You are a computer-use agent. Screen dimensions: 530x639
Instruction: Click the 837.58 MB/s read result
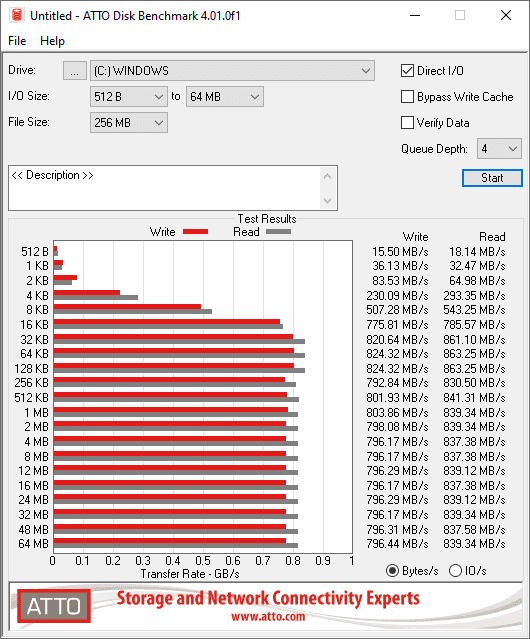point(474,529)
